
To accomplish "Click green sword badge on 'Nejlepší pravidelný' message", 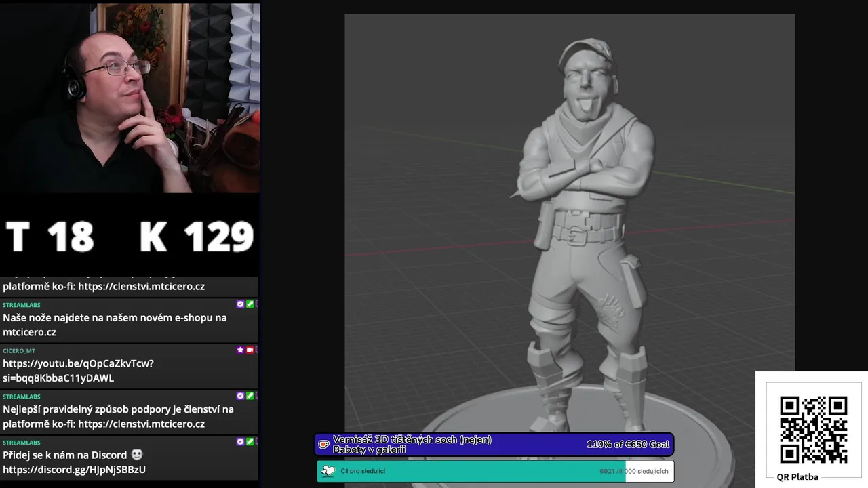I will [250, 395].
